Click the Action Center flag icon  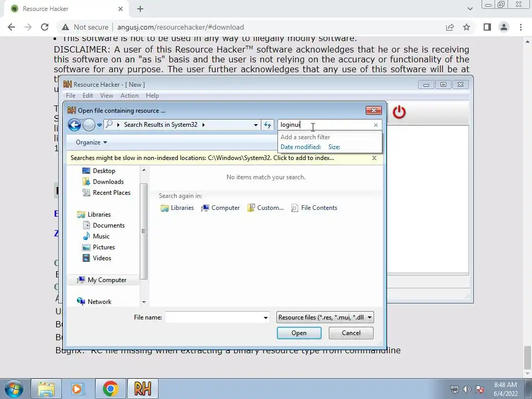tap(480, 389)
